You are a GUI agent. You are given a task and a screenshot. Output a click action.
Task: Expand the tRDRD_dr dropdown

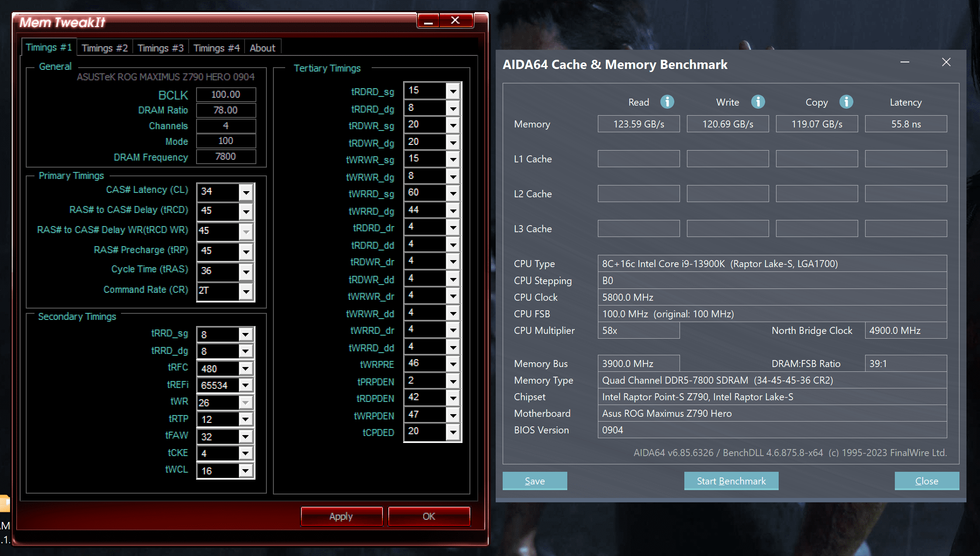pos(453,227)
